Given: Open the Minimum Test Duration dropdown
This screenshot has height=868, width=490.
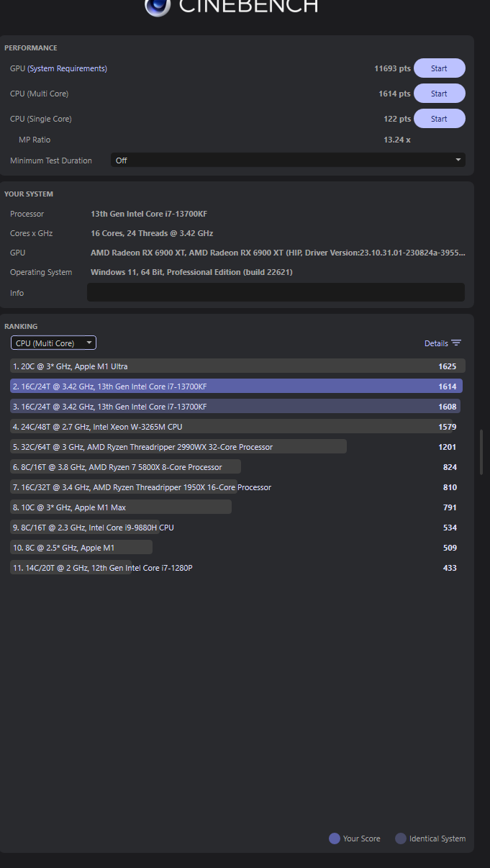Looking at the screenshot, I should point(288,160).
